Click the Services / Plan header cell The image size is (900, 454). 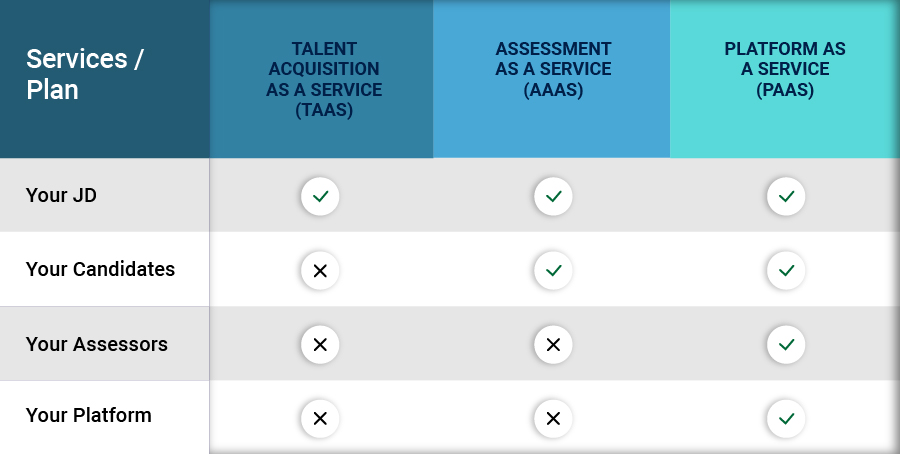84,74
